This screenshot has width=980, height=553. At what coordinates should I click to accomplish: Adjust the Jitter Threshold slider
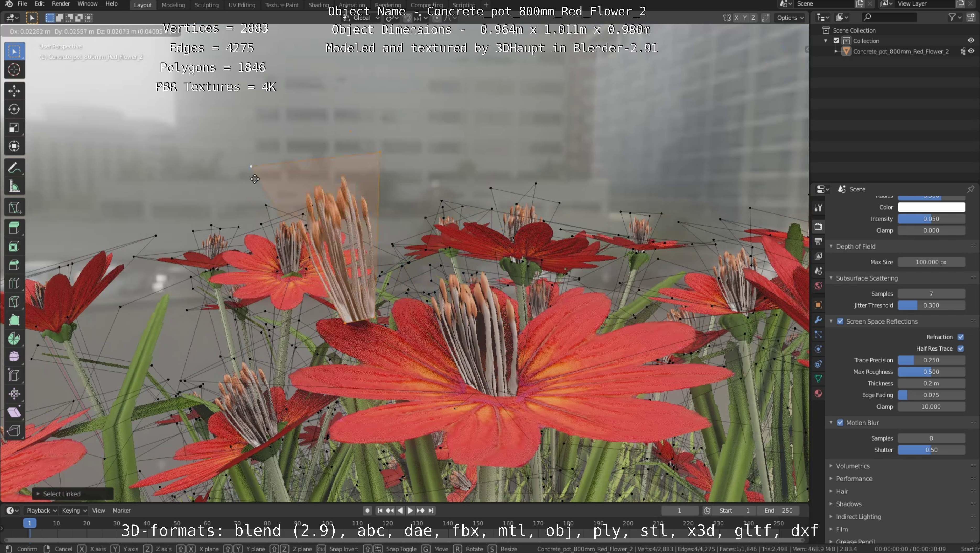point(931,305)
